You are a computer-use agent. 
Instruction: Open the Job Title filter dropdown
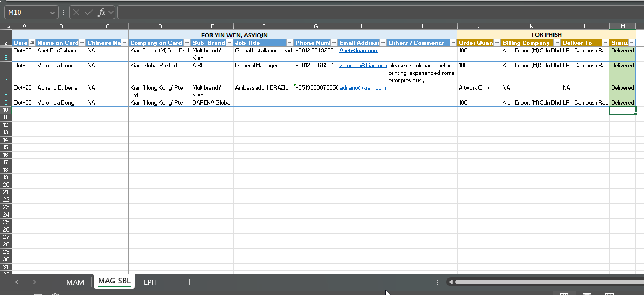[x=289, y=43]
